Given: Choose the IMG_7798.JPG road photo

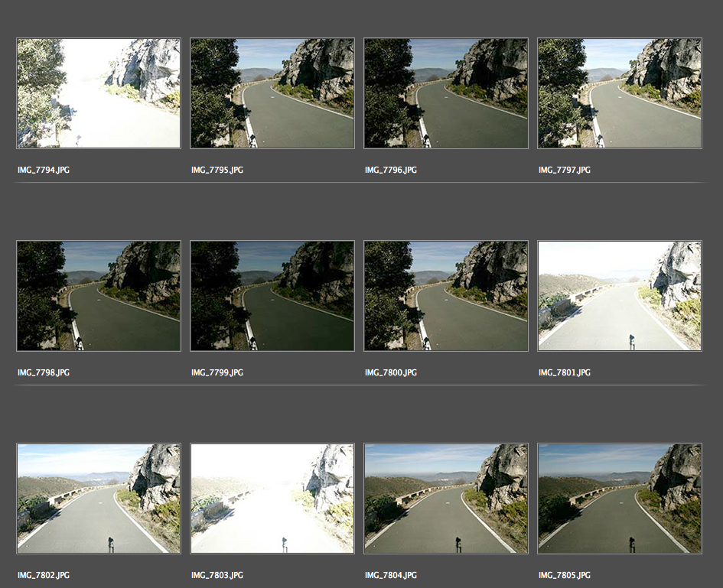Looking at the screenshot, I should [99, 296].
